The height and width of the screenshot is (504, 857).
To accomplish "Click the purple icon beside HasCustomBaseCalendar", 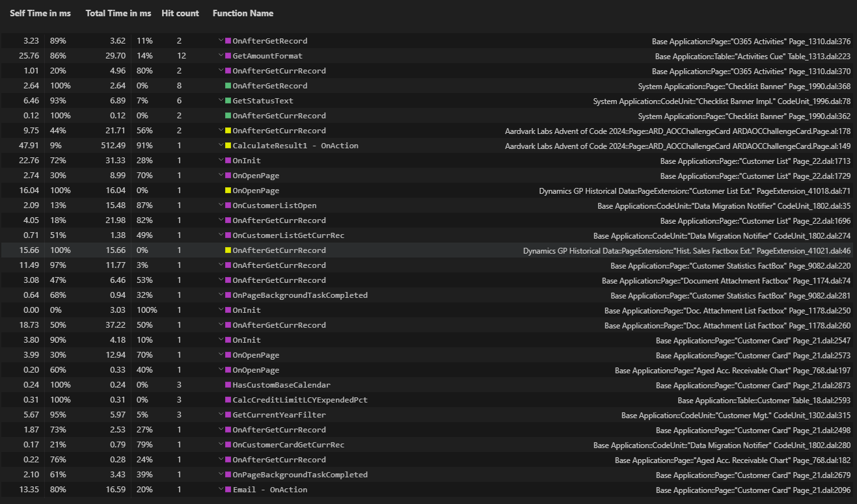I will (228, 385).
